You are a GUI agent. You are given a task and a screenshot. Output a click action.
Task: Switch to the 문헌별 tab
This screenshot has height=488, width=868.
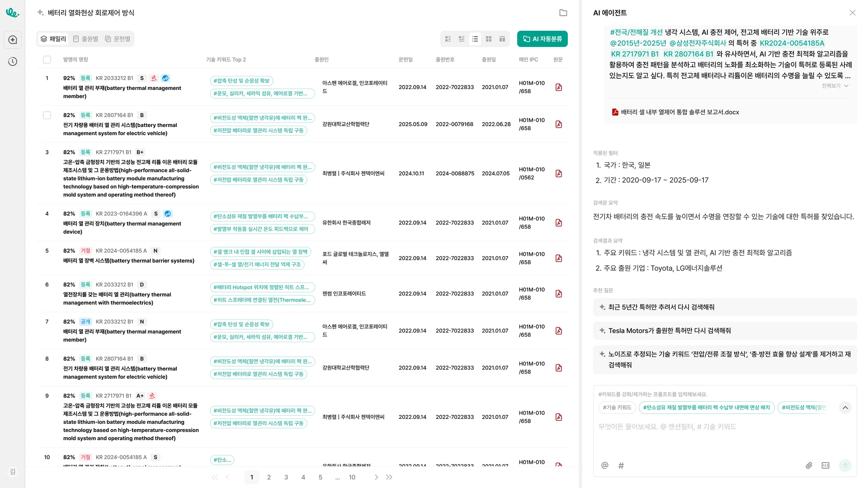tap(118, 39)
